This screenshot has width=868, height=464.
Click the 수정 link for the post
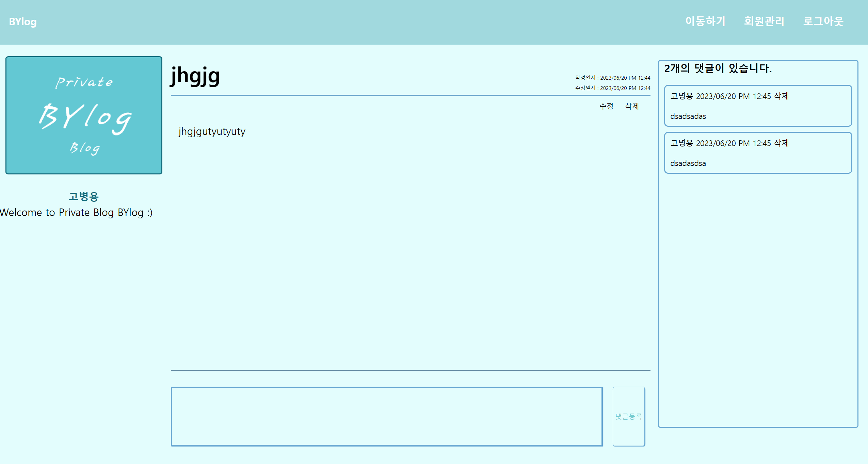[x=606, y=106]
